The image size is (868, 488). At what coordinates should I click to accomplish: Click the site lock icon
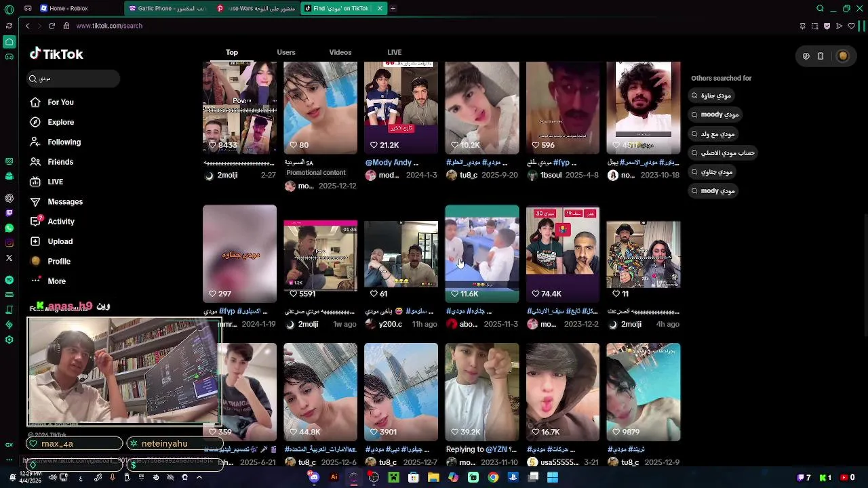tap(66, 26)
